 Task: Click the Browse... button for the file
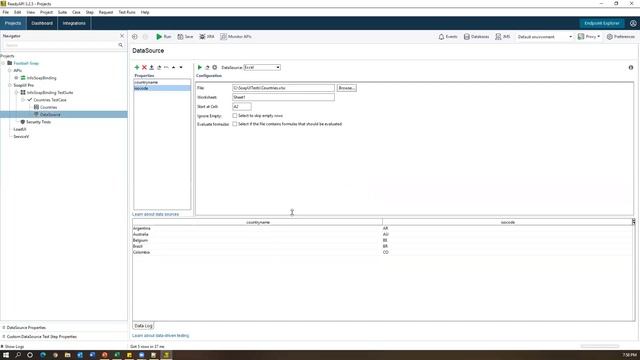tap(347, 88)
